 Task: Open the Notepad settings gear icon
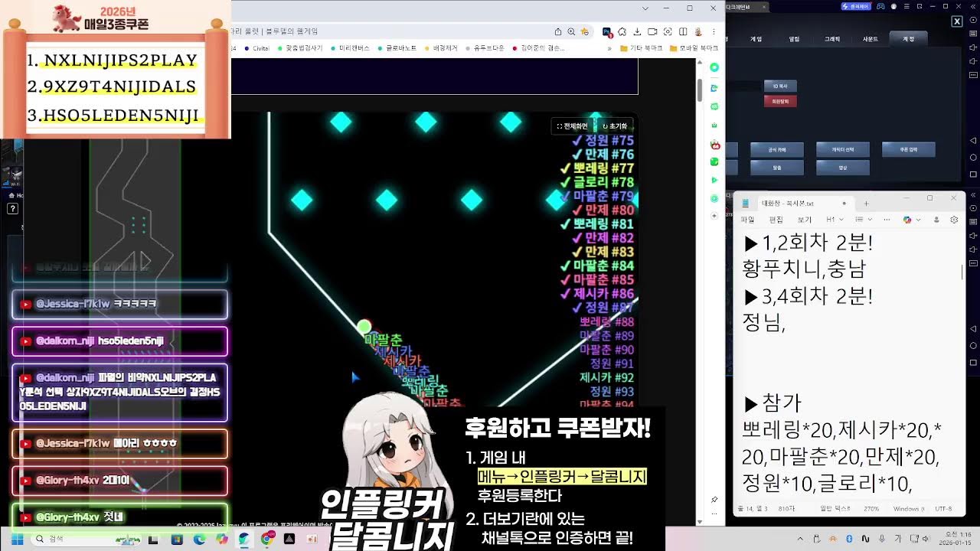coord(954,220)
